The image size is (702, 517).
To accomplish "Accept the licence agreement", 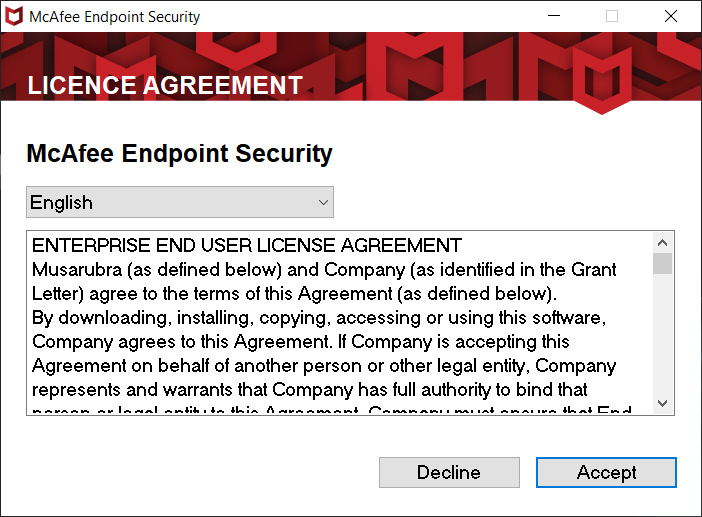I will (x=606, y=472).
